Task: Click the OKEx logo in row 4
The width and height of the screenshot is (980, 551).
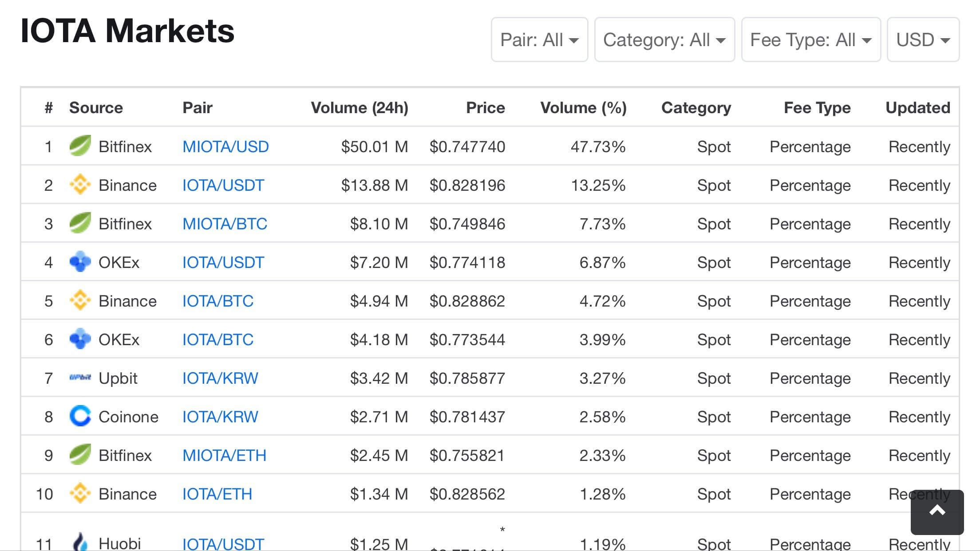Action: 80,262
